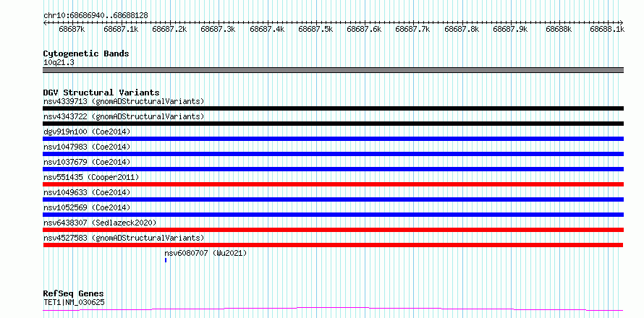644x318 pixels.
Task: Open the nsv1047983 (Coe2014) label
Action: [87, 147]
